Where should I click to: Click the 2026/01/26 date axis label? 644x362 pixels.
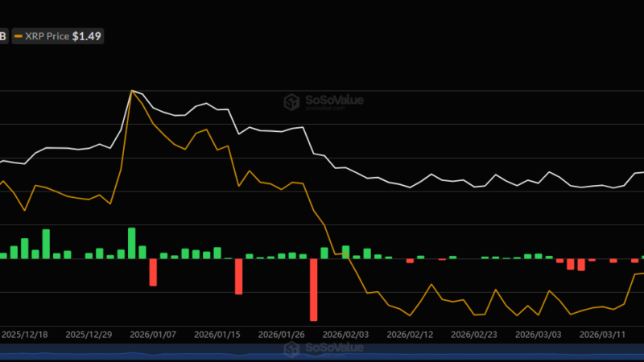coord(281,335)
